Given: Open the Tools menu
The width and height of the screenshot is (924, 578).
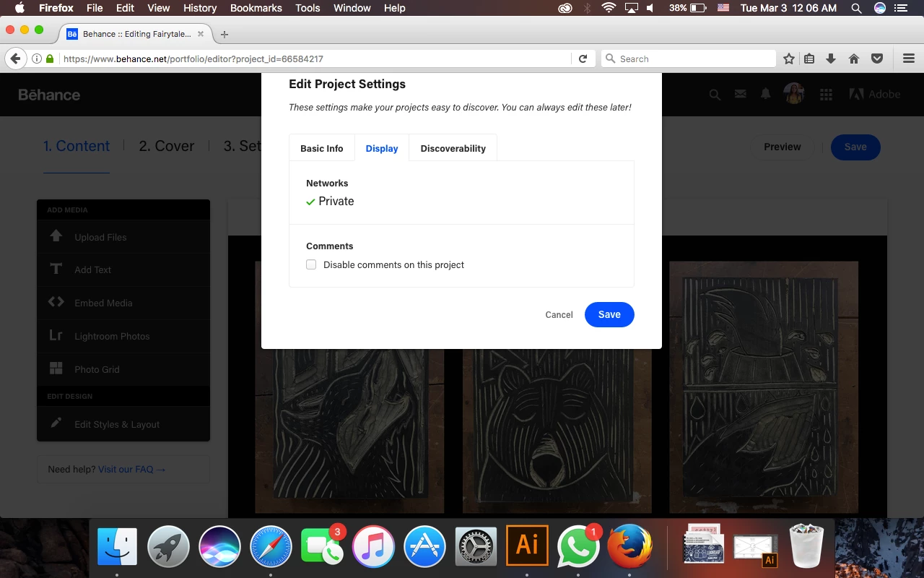Looking at the screenshot, I should [308, 8].
